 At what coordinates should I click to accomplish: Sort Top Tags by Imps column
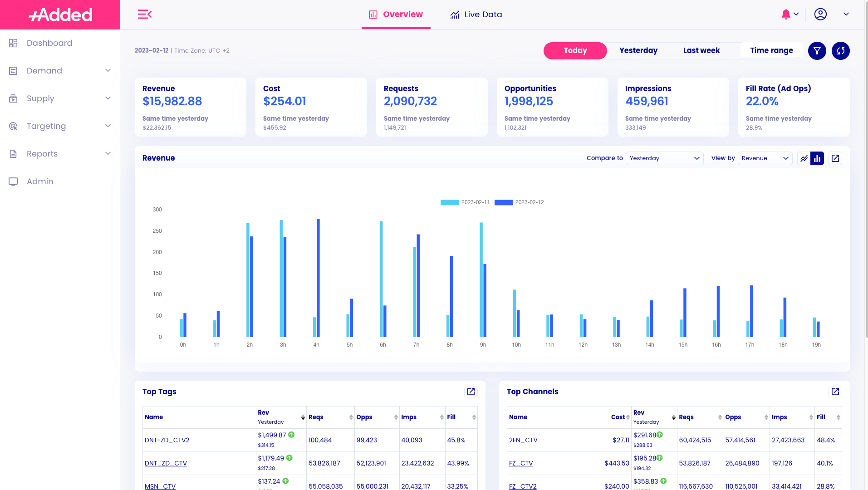(442, 417)
